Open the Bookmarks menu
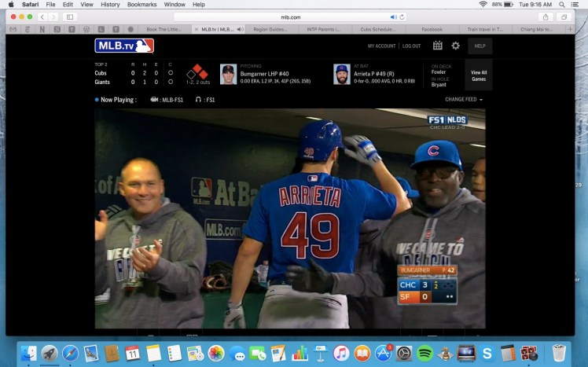 [x=141, y=5]
